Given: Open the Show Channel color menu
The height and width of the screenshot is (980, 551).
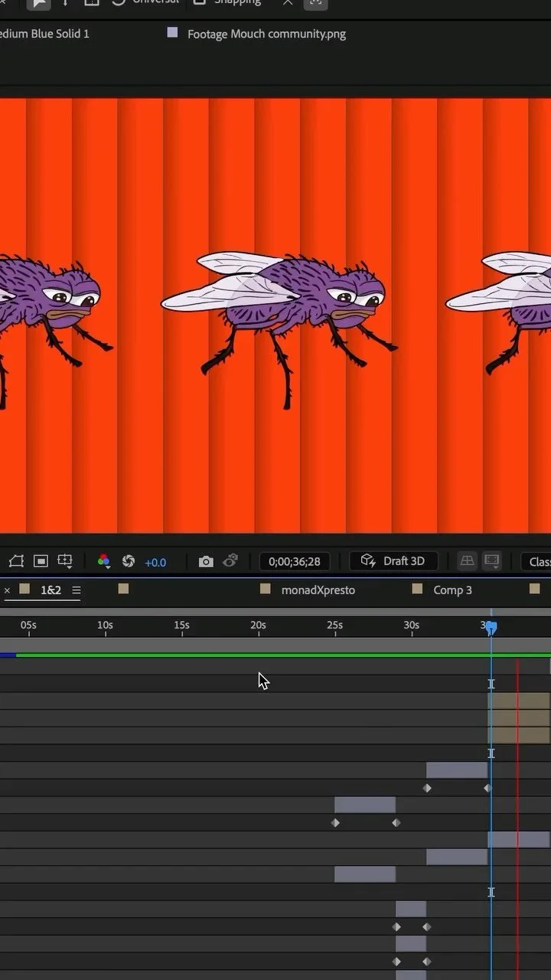Looking at the screenshot, I should point(104,561).
